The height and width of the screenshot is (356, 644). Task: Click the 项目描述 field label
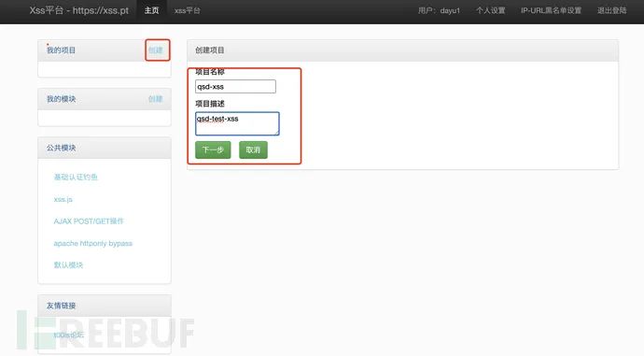pyautogui.click(x=209, y=104)
